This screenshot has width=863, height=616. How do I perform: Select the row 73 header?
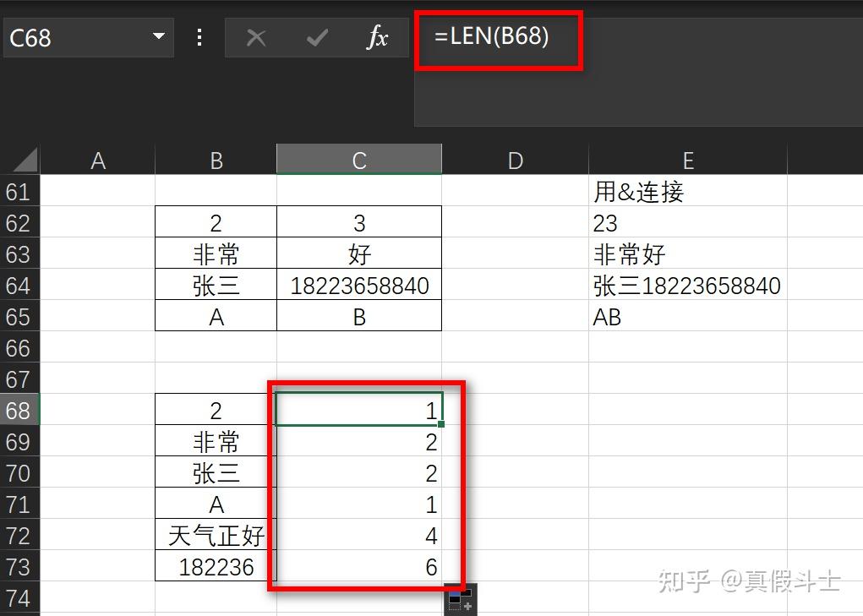(19, 566)
